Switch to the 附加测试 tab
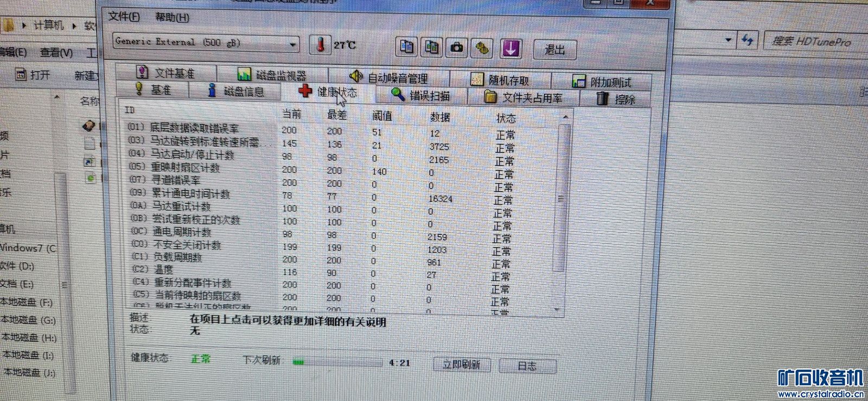 [x=602, y=82]
